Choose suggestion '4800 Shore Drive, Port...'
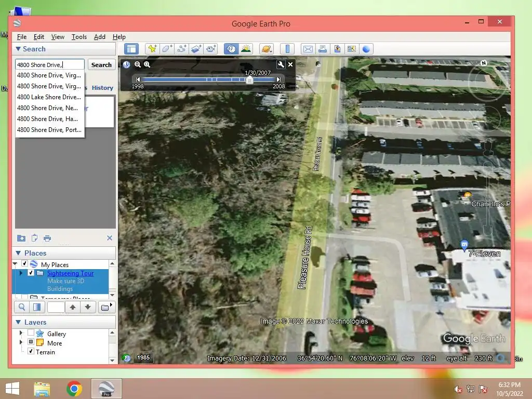The width and height of the screenshot is (532, 399). 50,129
